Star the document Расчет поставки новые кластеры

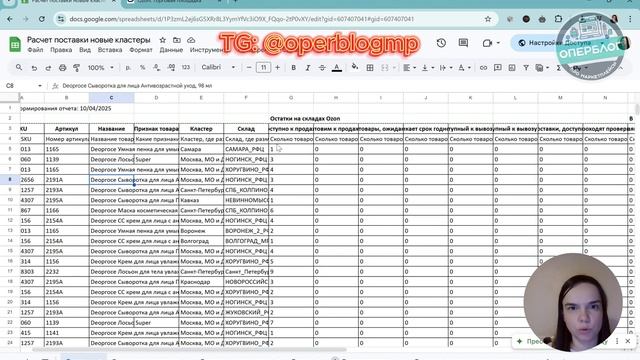point(162,40)
